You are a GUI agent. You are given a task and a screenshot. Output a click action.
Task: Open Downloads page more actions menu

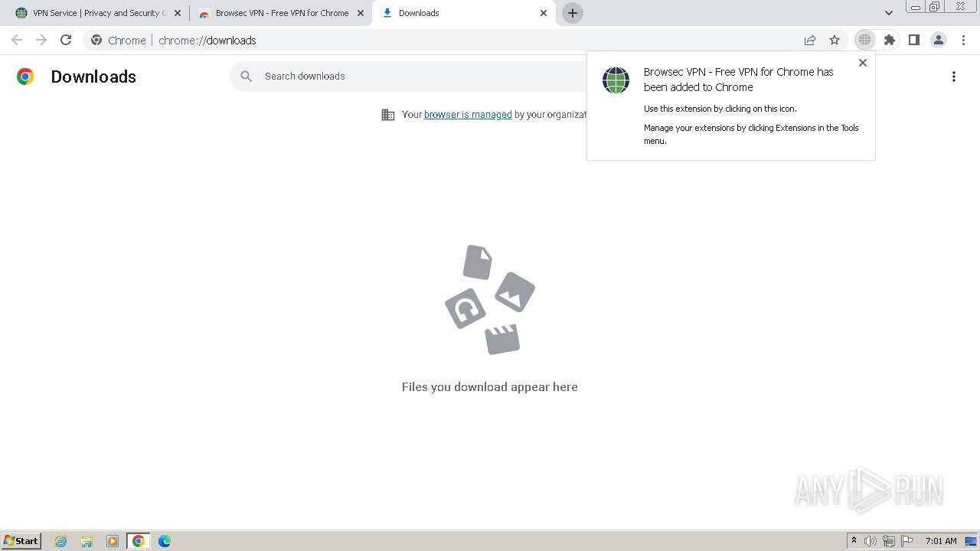954,77
